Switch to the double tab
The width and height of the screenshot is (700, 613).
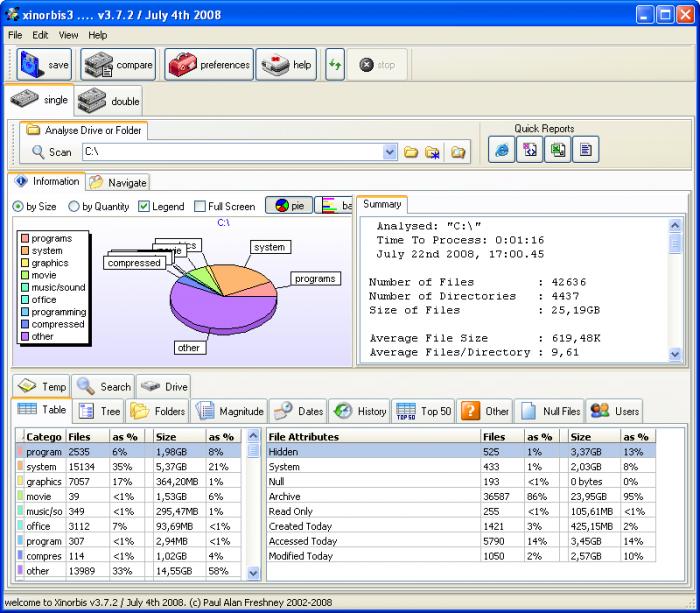[x=108, y=100]
